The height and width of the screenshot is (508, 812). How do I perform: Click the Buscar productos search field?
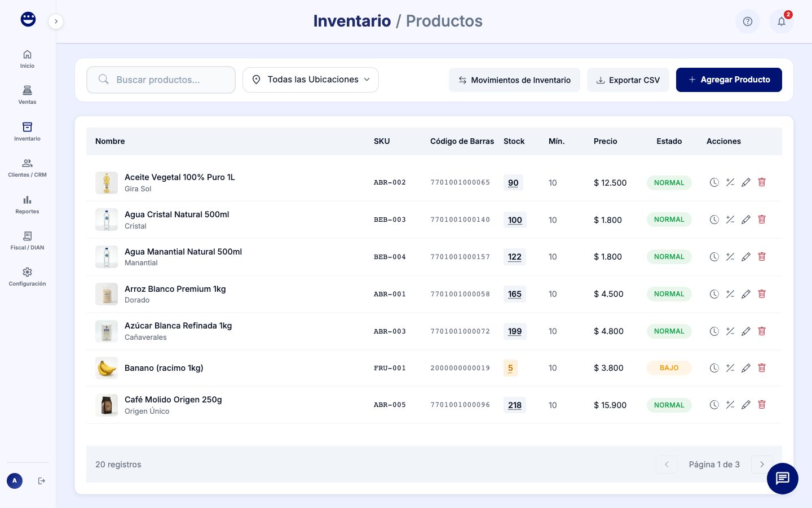161,80
